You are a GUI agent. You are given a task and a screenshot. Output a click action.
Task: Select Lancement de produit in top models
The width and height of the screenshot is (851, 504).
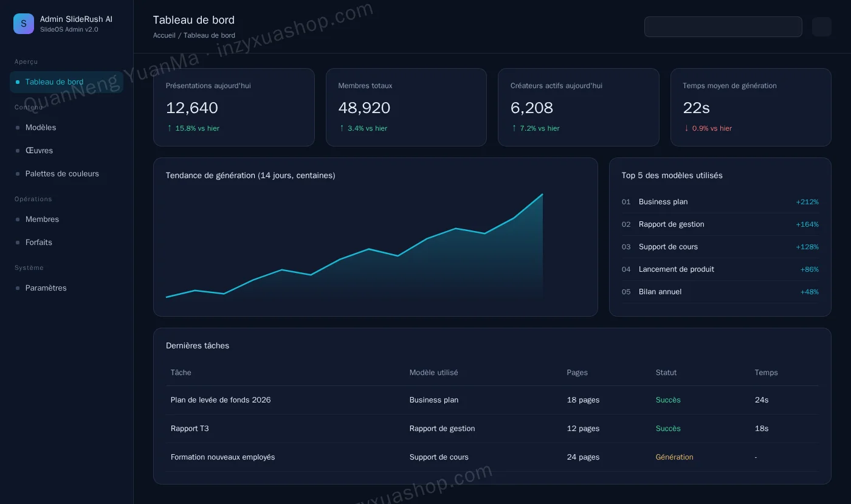coord(720,269)
